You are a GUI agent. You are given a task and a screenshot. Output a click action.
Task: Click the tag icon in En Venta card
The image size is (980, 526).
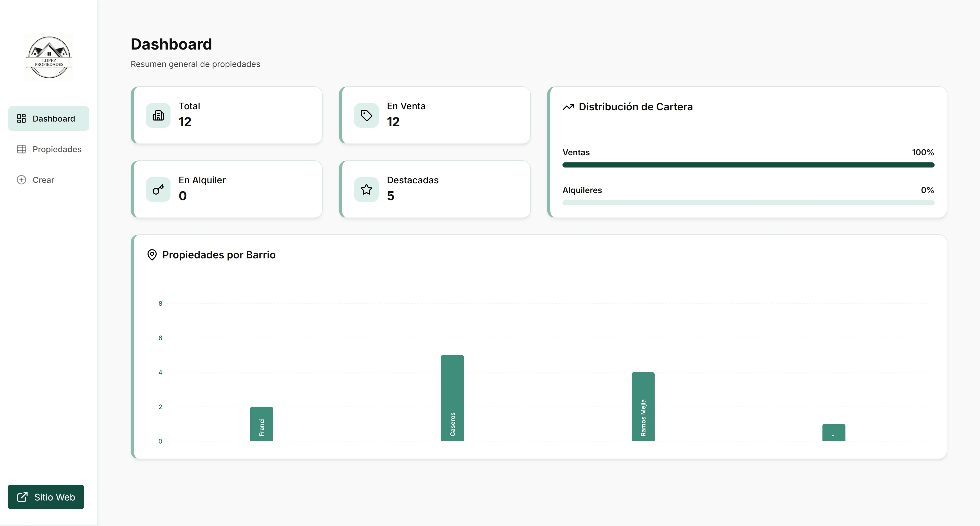pyautogui.click(x=366, y=115)
